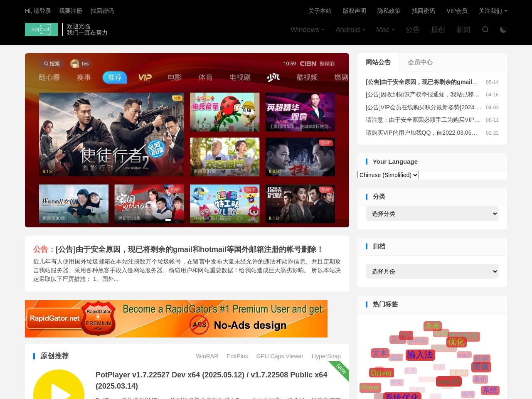
Task: Expand the Mac navigation menu
Action: tap(385, 30)
